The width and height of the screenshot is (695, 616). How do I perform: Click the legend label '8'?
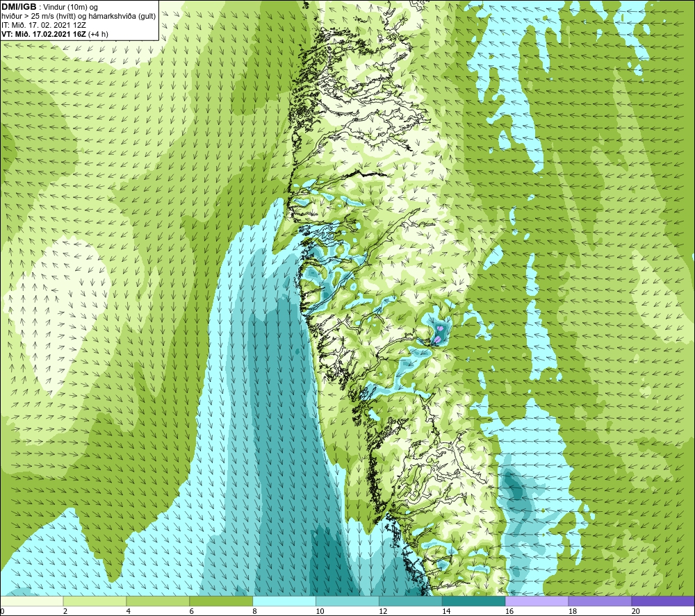pos(255,611)
